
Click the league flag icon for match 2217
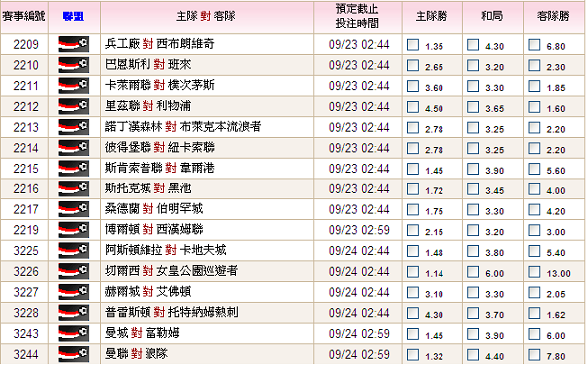pos(73,209)
